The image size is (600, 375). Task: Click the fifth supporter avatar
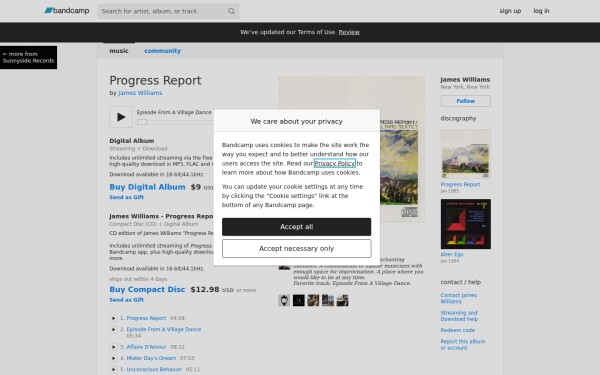pos(342,300)
